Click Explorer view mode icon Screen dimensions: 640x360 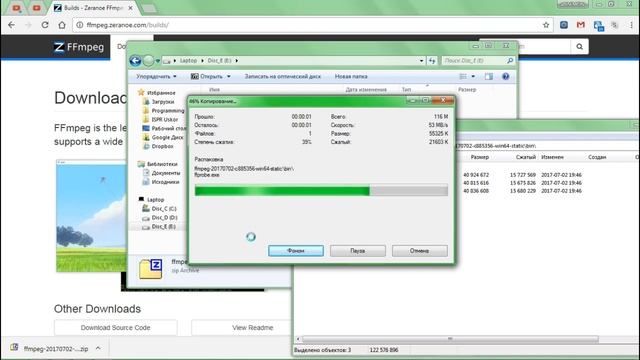click(463, 76)
